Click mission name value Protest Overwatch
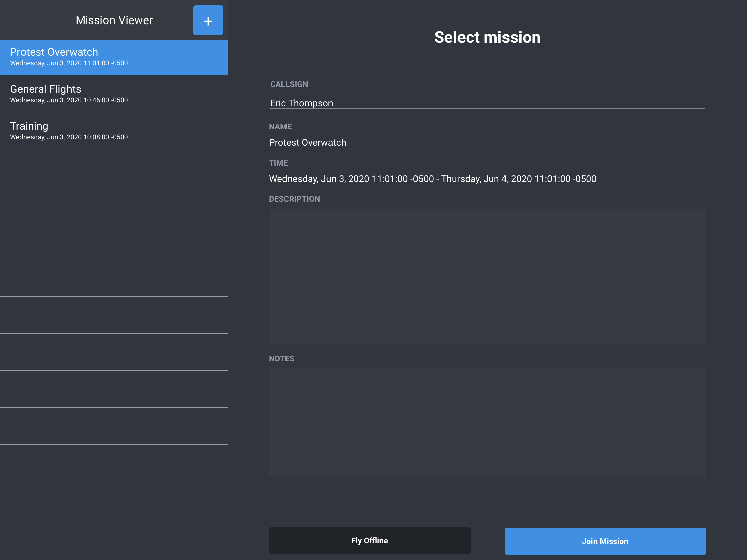Screen dimensions: 747x560 click(307, 142)
